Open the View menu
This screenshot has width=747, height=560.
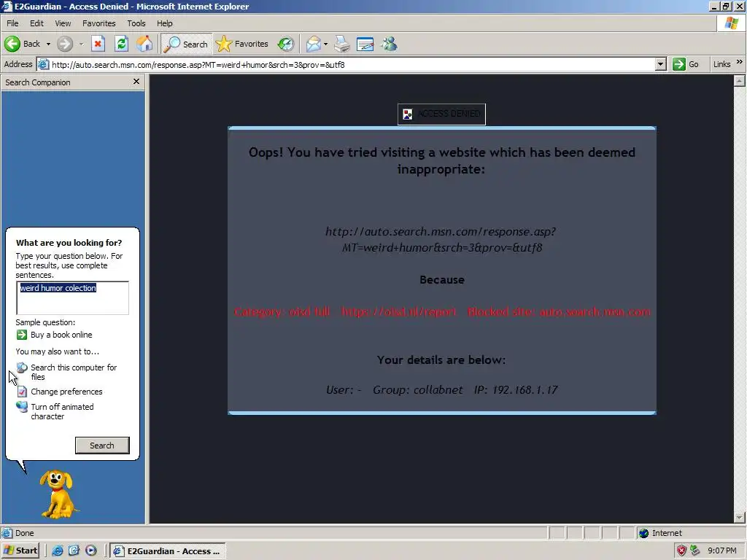pyautogui.click(x=63, y=23)
